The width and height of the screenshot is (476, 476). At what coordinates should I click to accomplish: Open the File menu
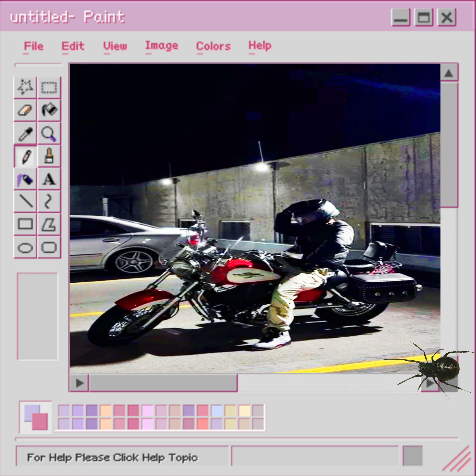(x=33, y=46)
